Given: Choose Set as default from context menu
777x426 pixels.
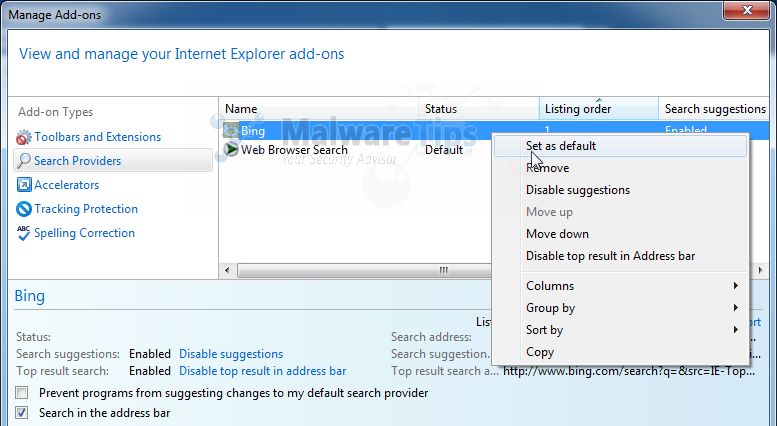Looking at the screenshot, I should 620,146.
